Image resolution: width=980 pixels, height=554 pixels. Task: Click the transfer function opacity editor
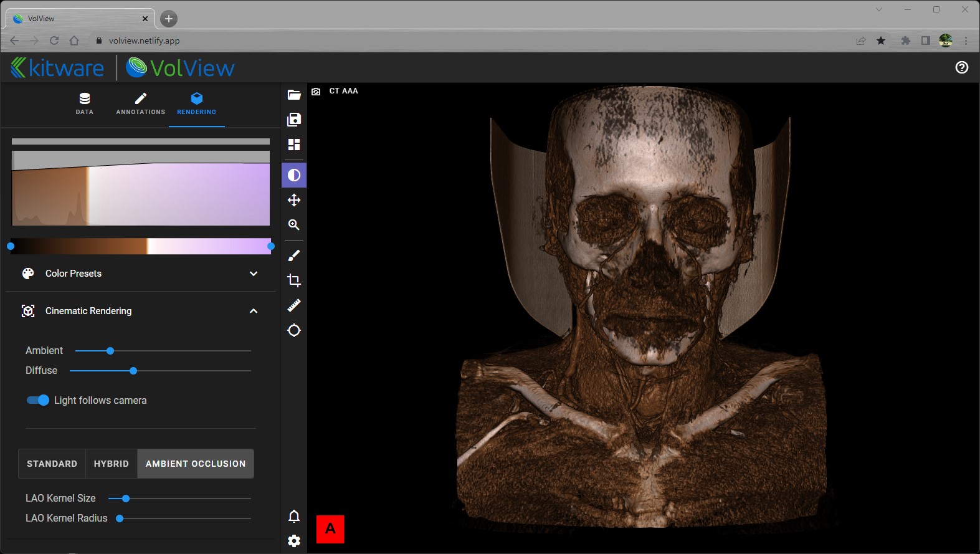(141, 188)
